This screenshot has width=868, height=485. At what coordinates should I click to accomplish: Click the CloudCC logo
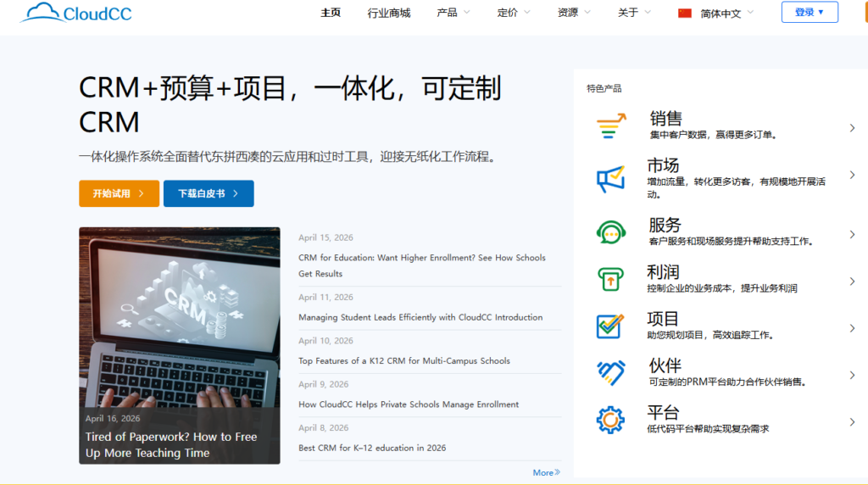pos(75,13)
